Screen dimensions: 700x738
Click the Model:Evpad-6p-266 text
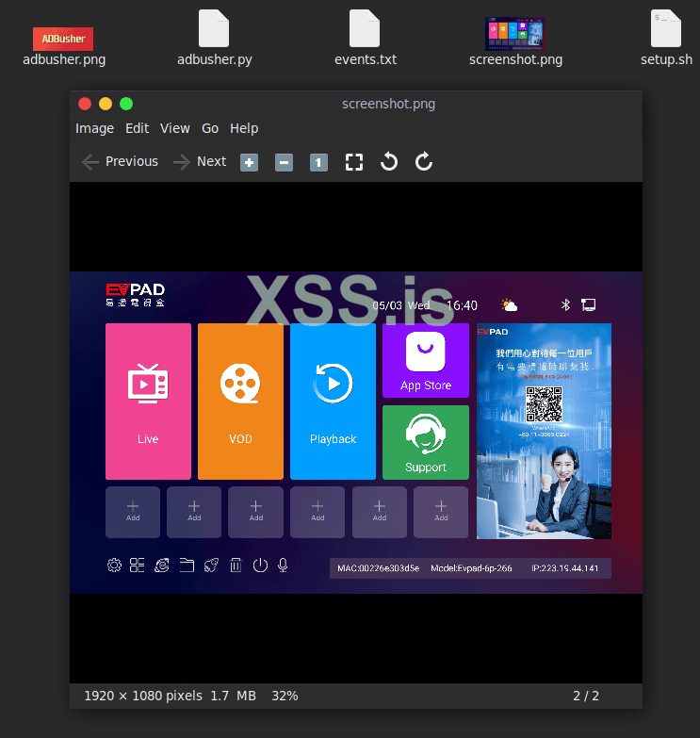point(471,568)
